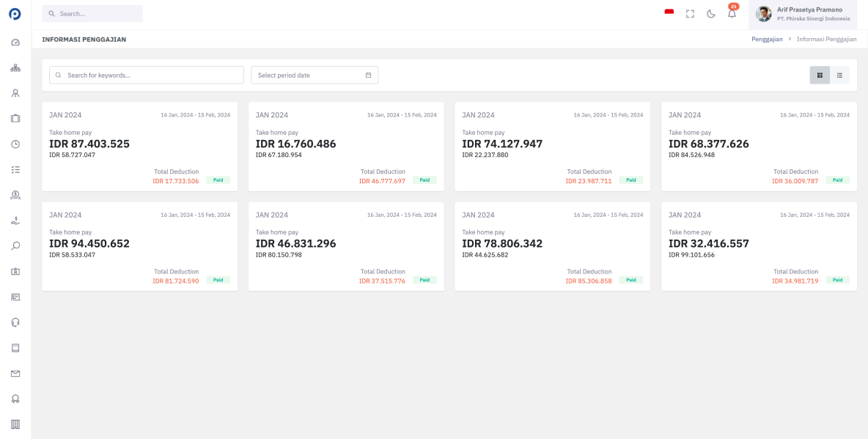Toggle dark mode with the moon icon
Viewport: 868px width, 439px height.
pos(711,14)
